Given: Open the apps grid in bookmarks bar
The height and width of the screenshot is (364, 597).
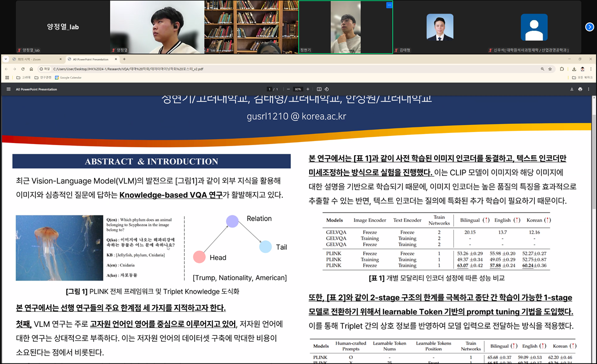Looking at the screenshot, I should click(7, 77).
